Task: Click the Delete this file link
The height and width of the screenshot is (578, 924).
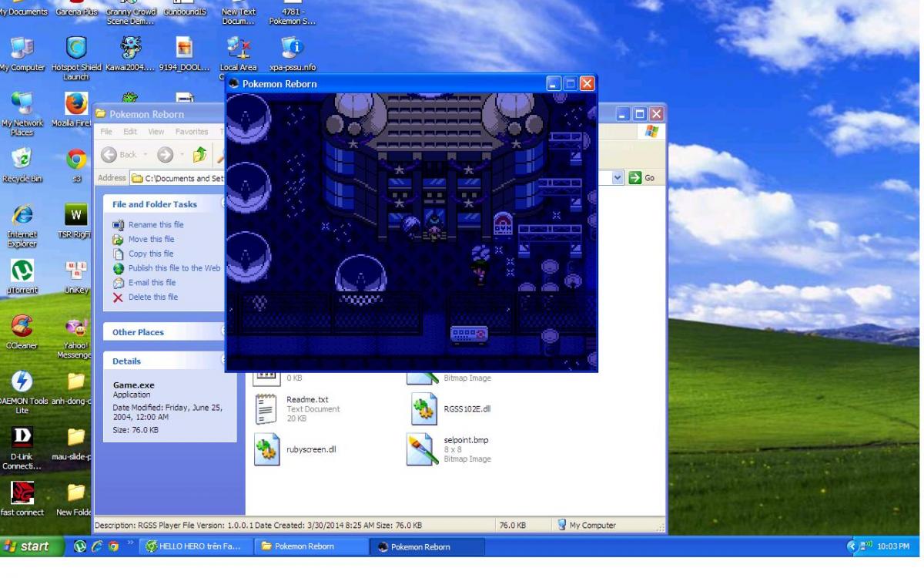Action: 152,297
